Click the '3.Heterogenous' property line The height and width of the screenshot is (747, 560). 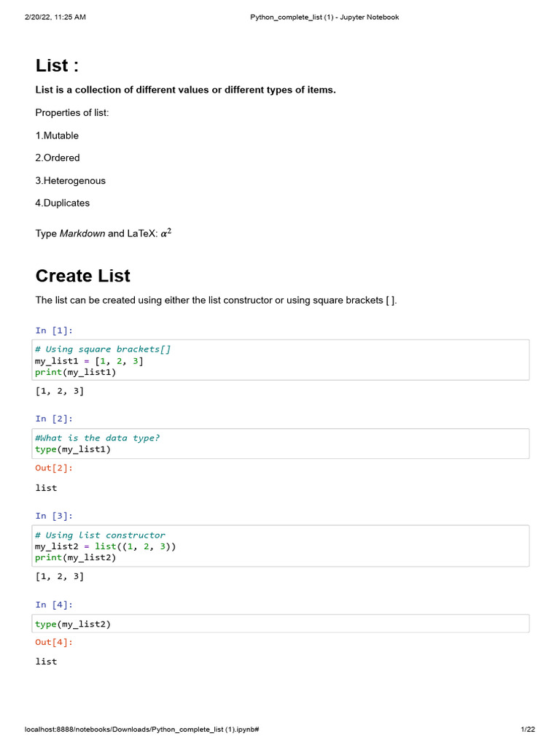(x=70, y=180)
